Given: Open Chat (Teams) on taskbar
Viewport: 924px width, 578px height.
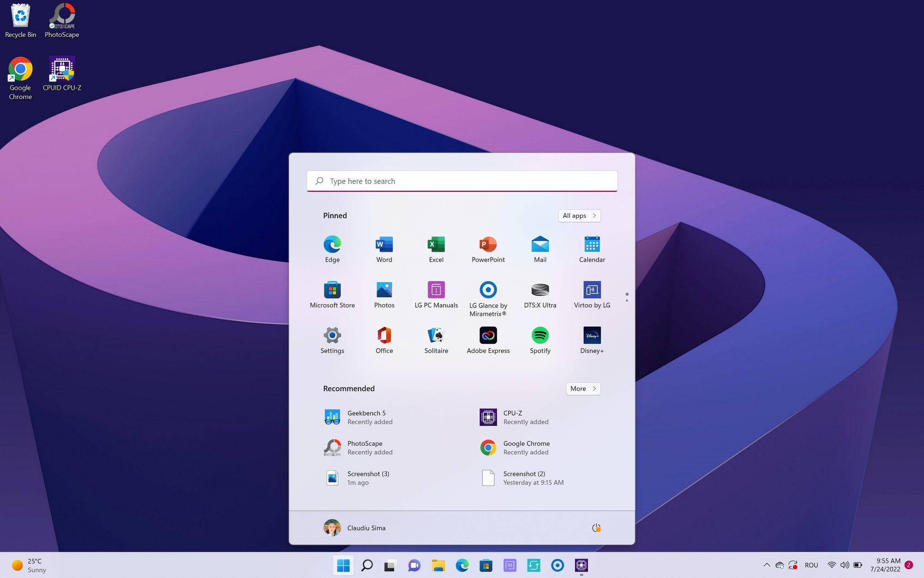Looking at the screenshot, I should coord(414,565).
